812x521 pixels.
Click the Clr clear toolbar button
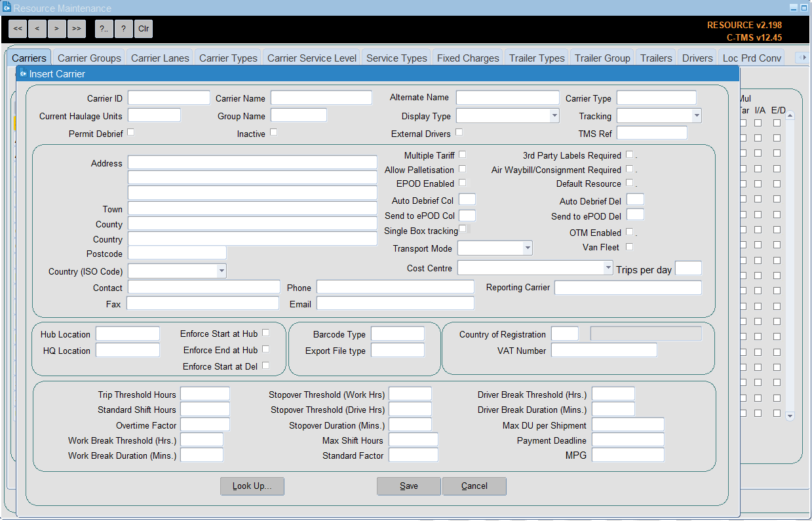point(144,29)
